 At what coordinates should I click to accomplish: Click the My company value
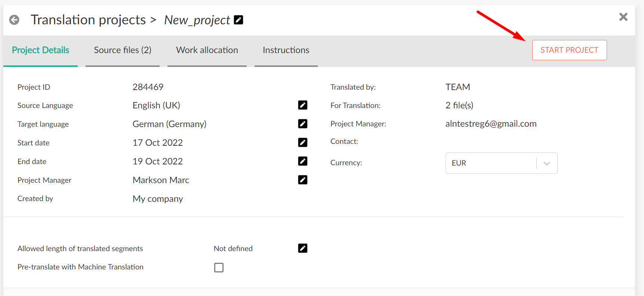(158, 199)
